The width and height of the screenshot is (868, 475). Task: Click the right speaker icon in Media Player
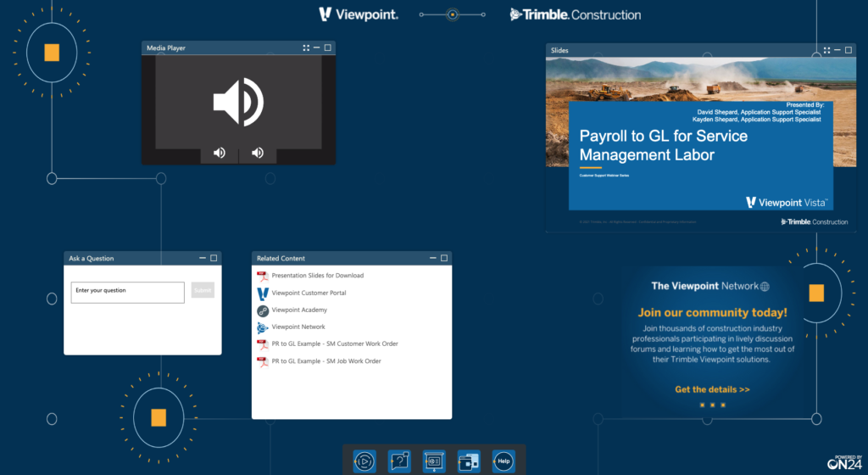(258, 153)
